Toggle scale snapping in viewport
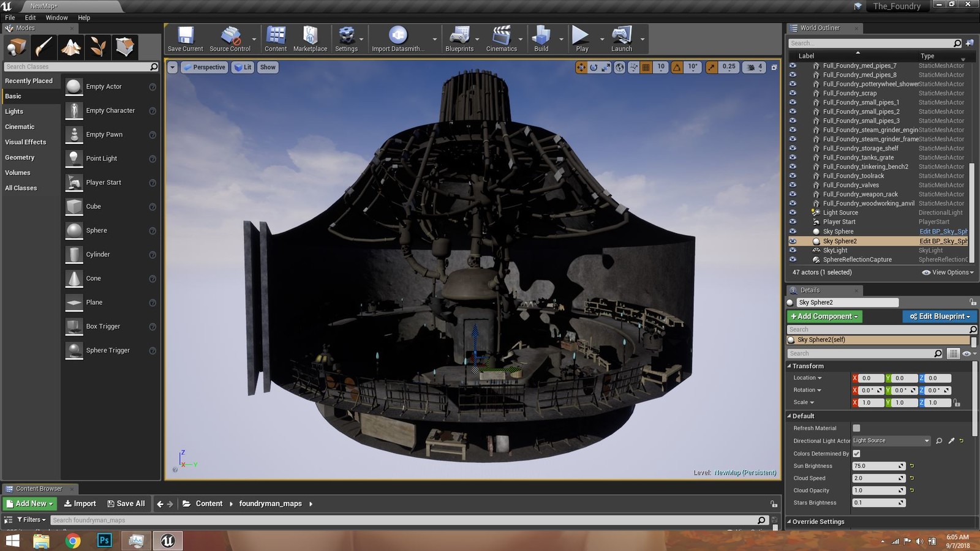The height and width of the screenshot is (551, 980). click(x=711, y=67)
